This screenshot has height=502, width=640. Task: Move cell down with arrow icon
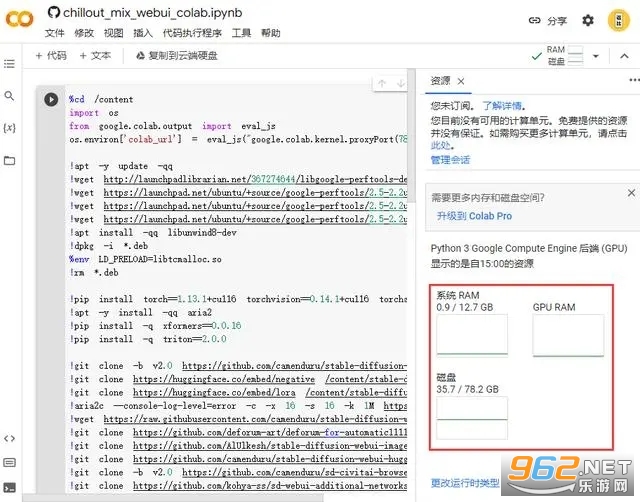[x=400, y=84]
